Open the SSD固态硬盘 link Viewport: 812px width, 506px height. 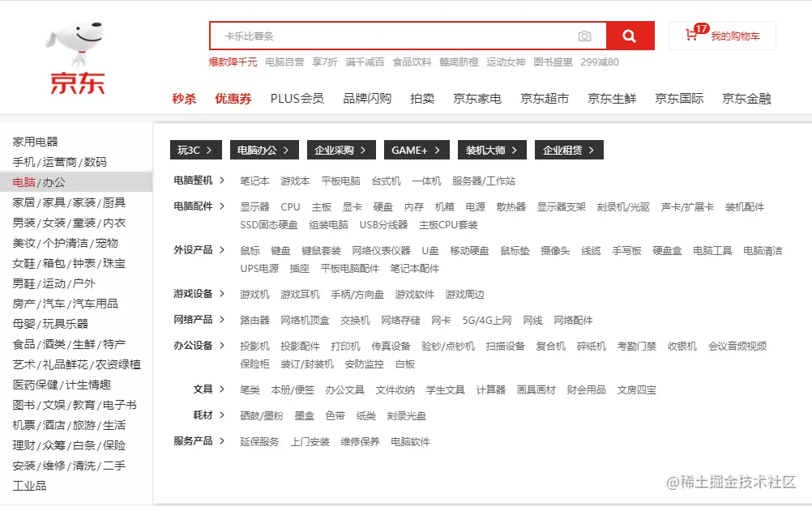[x=269, y=225]
